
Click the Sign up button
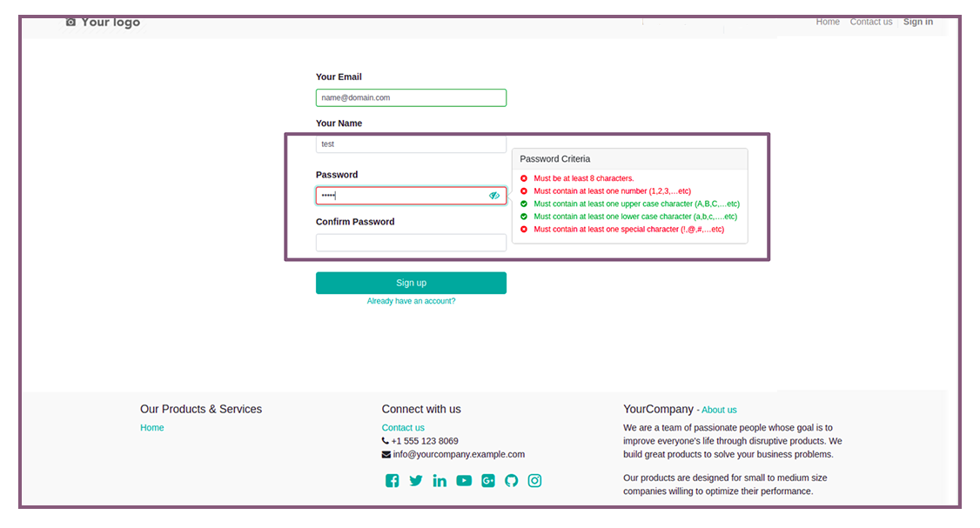click(x=412, y=283)
